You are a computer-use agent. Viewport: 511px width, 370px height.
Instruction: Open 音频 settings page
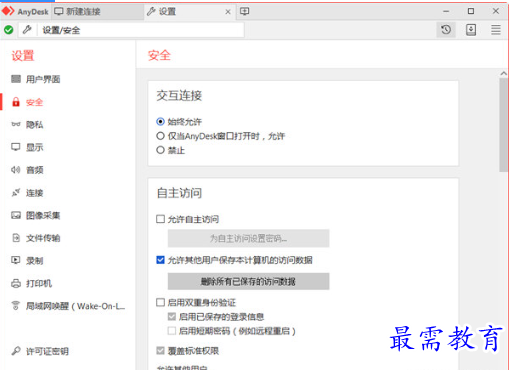click(x=35, y=170)
